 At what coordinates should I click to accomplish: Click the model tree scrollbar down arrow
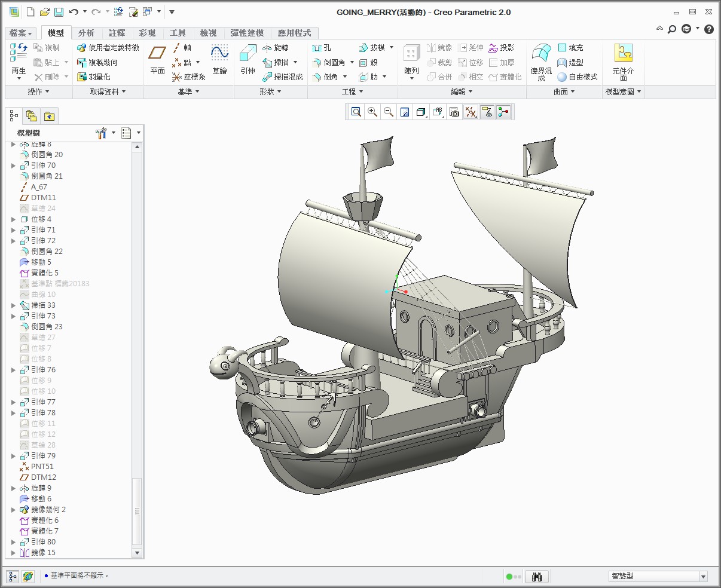137,553
